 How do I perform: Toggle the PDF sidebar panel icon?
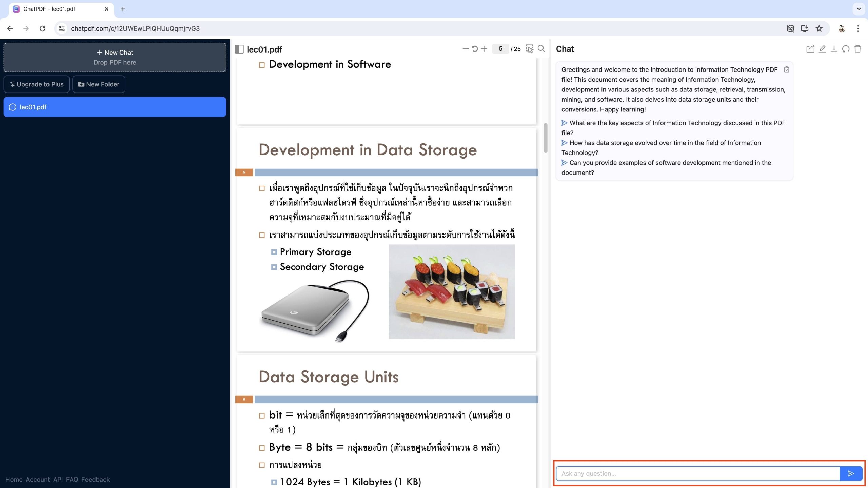pyautogui.click(x=239, y=49)
